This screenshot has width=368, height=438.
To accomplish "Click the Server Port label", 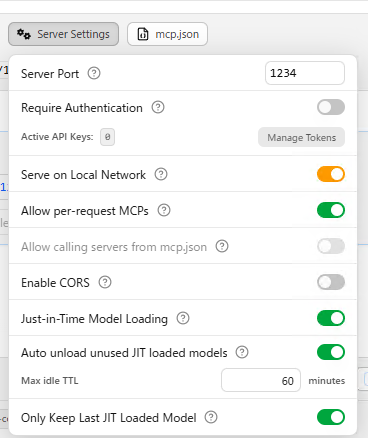I will pos(50,74).
